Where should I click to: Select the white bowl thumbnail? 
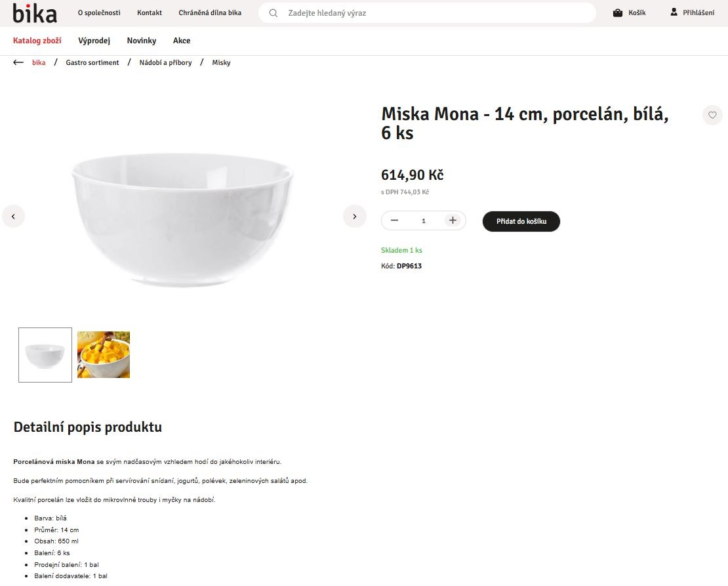[x=45, y=355]
